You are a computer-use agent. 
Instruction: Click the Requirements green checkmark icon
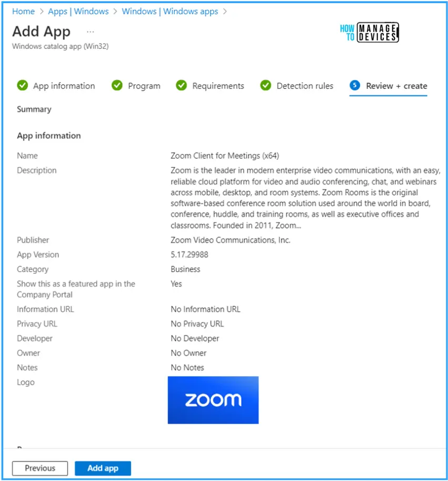pos(181,85)
